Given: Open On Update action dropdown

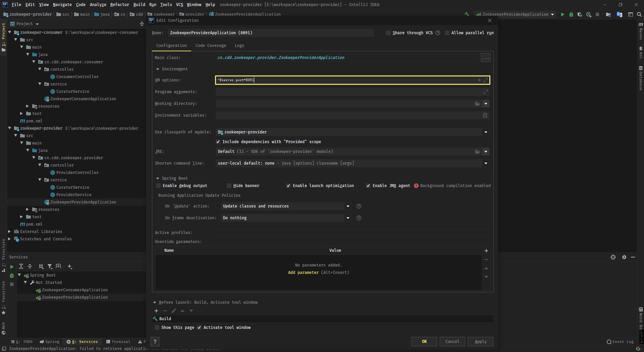Looking at the screenshot, I should [x=348, y=206].
